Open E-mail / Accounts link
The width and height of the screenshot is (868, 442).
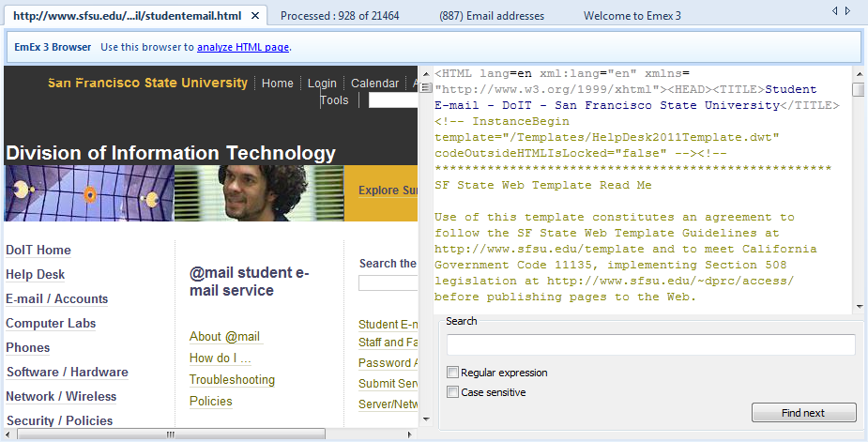[56, 298]
